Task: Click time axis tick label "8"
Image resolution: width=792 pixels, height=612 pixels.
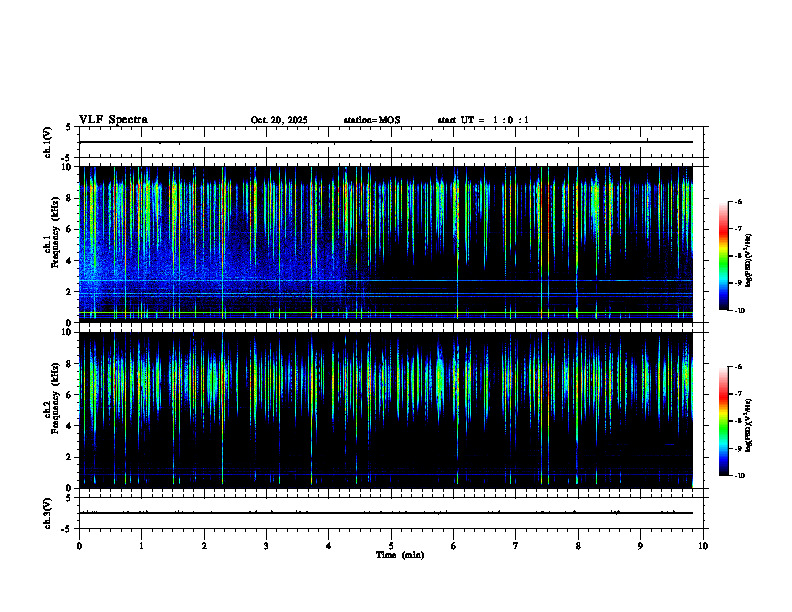Action: click(x=578, y=546)
